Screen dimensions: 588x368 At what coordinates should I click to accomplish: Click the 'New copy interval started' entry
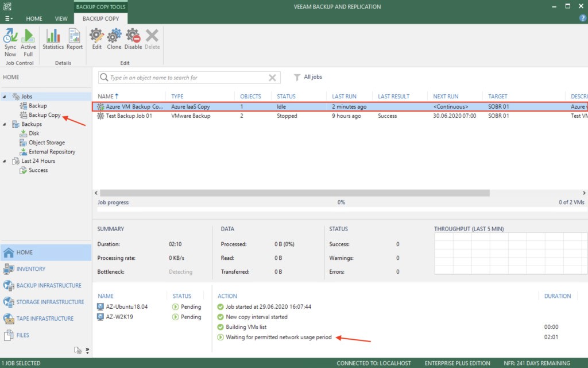click(x=257, y=317)
